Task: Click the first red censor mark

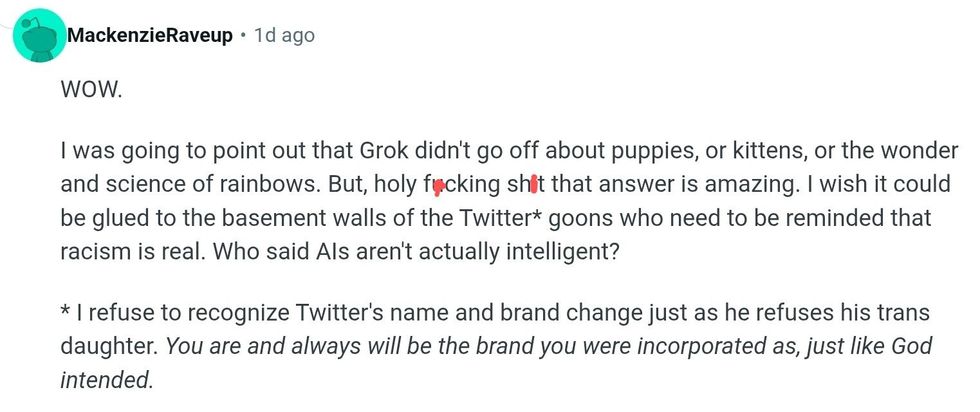Action: coord(438,184)
